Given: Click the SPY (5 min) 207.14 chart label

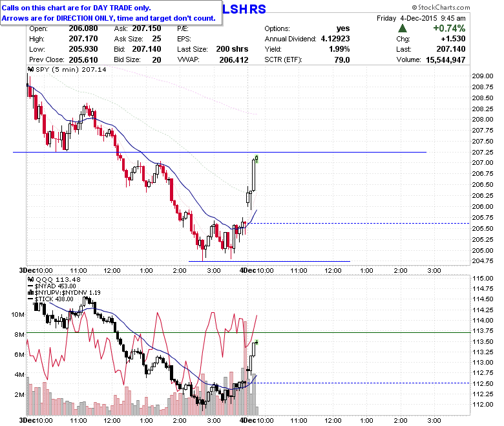Looking at the screenshot, I should click(x=70, y=69).
